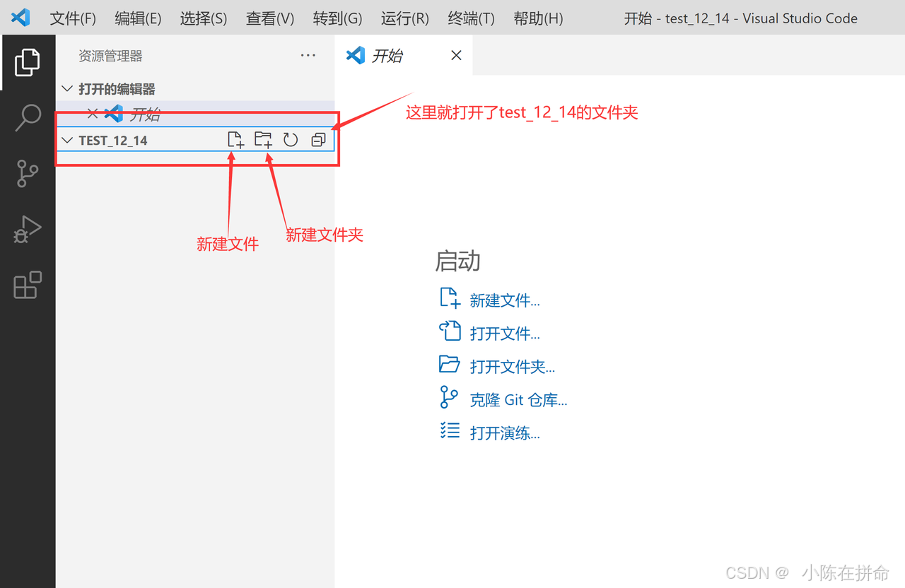Click New Folder icon in TEST_12_14 header
Image resolution: width=905 pixels, height=588 pixels.
[x=263, y=140]
